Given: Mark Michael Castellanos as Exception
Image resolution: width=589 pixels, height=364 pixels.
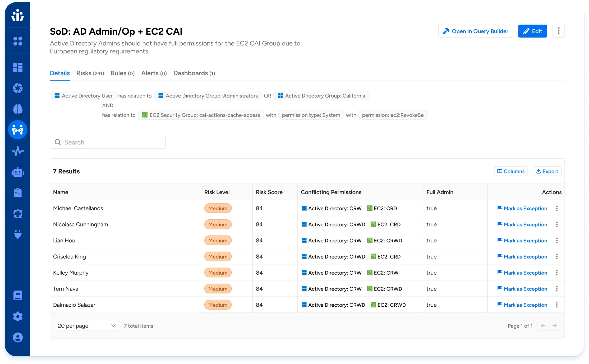Looking at the screenshot, I should point(522,208).
